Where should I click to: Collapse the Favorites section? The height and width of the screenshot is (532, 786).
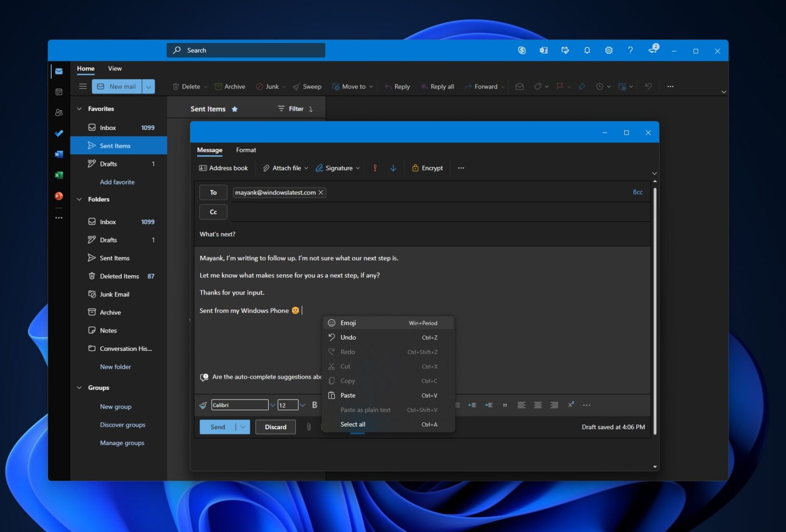(80, 108)
